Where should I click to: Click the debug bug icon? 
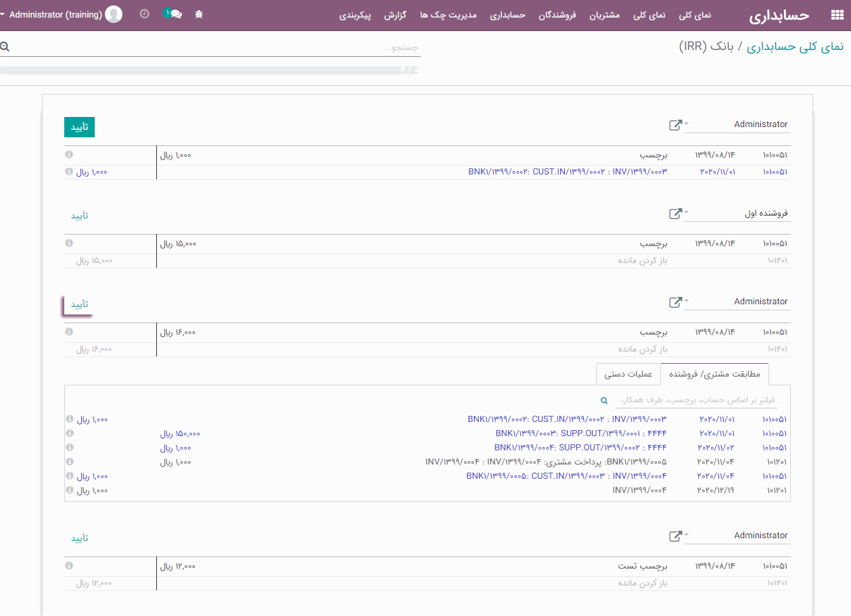coord(199,14)
